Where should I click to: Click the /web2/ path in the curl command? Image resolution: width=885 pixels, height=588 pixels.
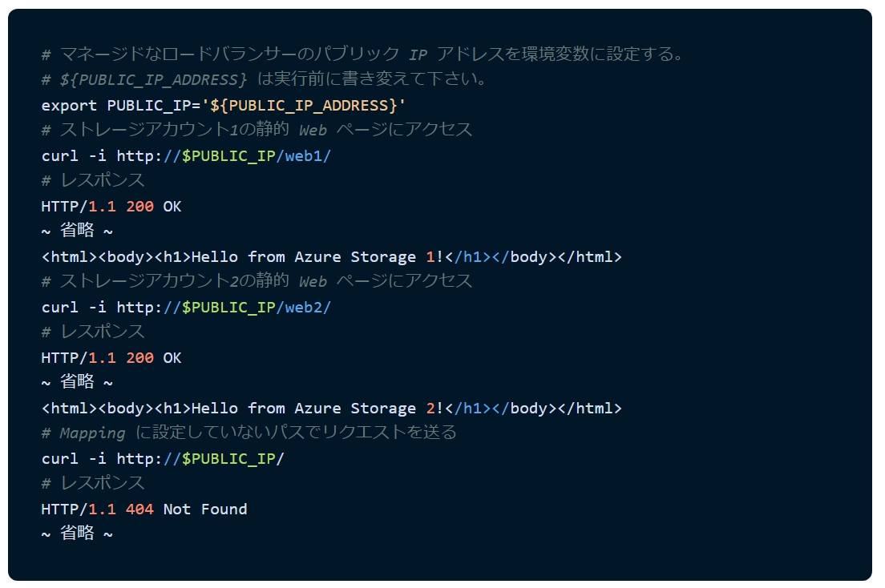coord(303,307)
